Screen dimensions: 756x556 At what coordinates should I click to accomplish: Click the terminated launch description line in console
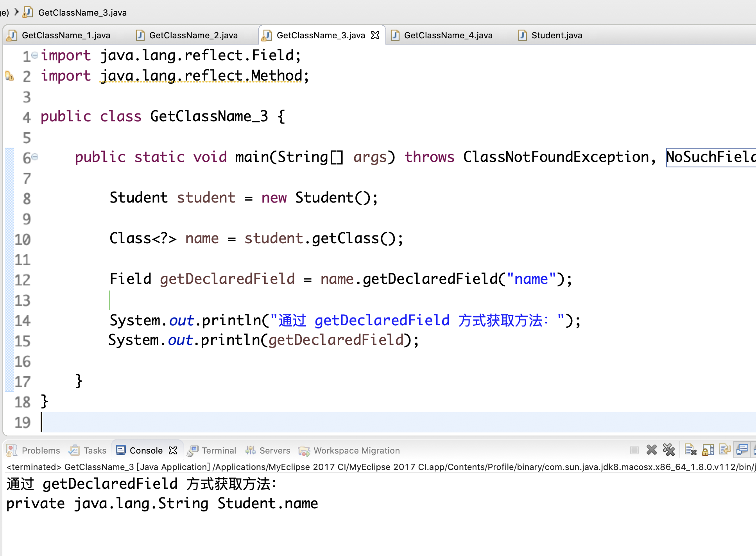pyautogui.click(x=381, y=467)
